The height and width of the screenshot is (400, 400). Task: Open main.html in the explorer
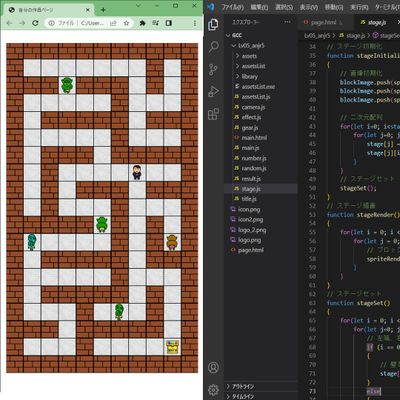pos(254,137)
